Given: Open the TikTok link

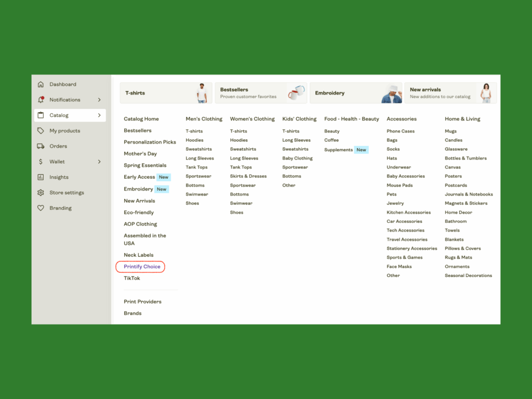Looking at the screenshot, I should 131,278.
